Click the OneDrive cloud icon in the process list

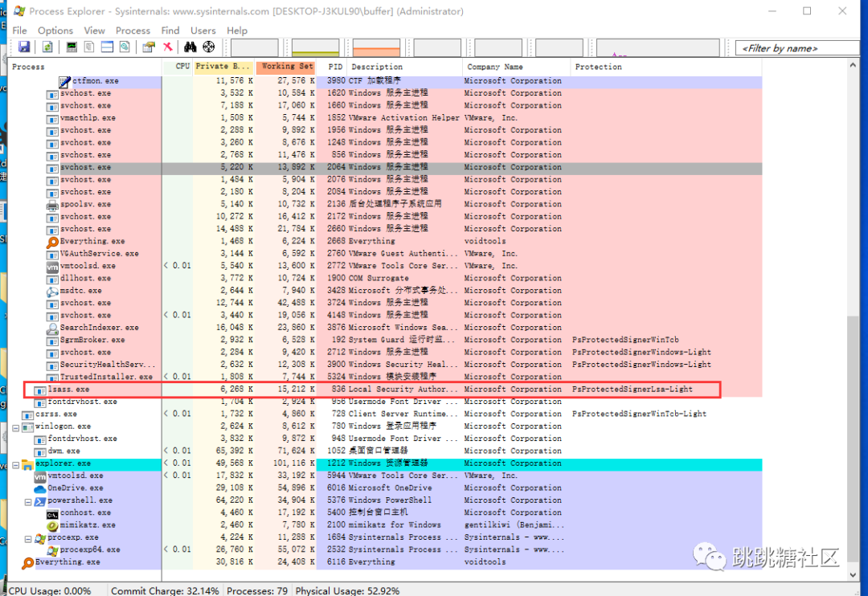click(40, 488)
